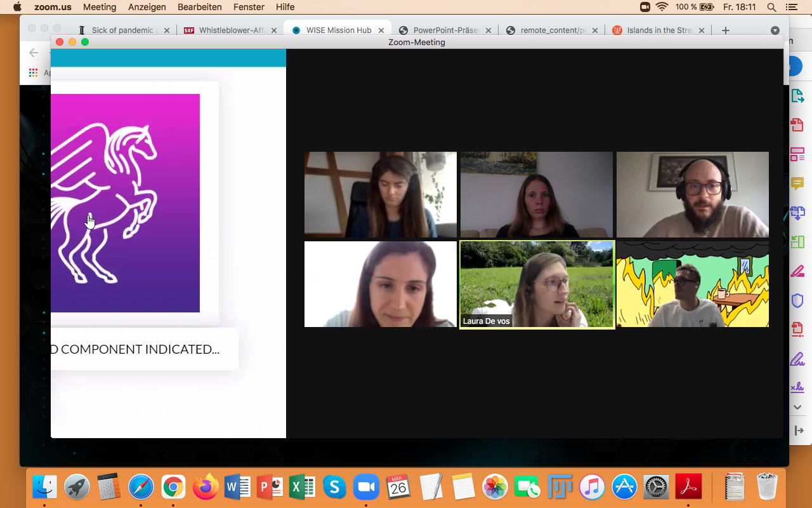The width and height of the screenshot is (812, 508).
Task: Open the Zoom app in the Dock
Action: point(365,487)
